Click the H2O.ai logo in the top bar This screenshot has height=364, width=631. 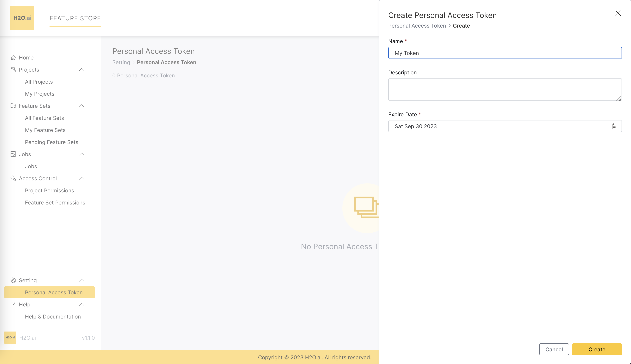(x=22, y=18)
